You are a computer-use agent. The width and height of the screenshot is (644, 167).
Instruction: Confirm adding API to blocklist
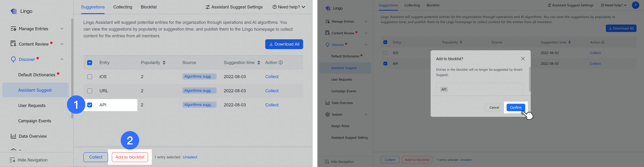coord(515,107)
